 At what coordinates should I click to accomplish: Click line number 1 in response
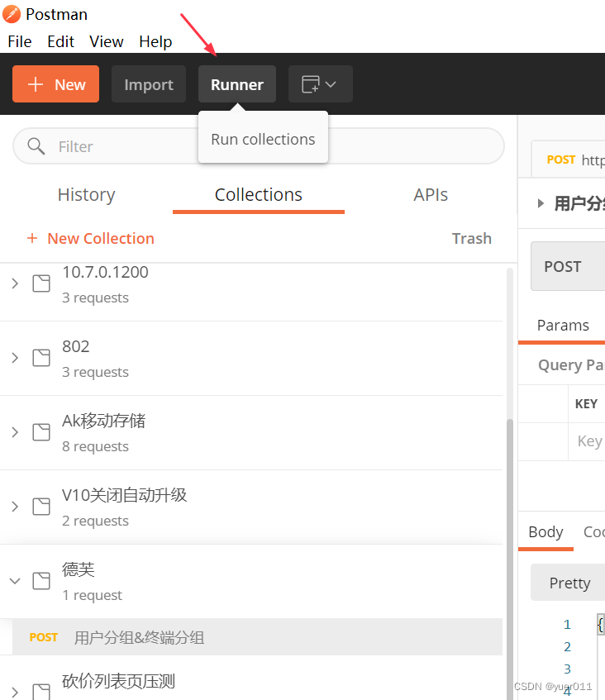coord(567,624)
